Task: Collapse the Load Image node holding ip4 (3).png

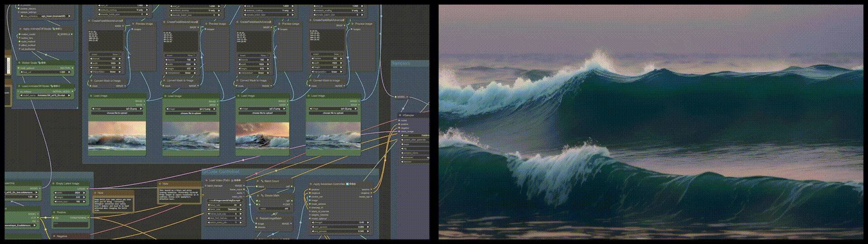Action: pos(308,96)
